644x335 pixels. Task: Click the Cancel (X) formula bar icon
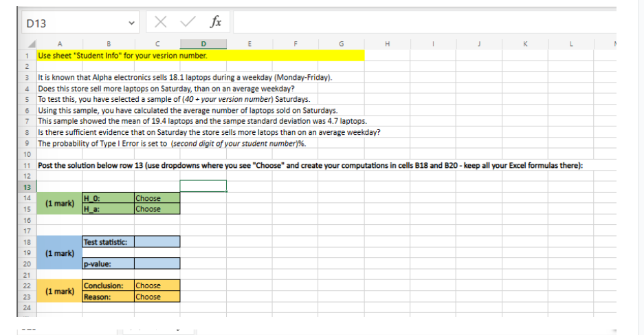point(161,22)
